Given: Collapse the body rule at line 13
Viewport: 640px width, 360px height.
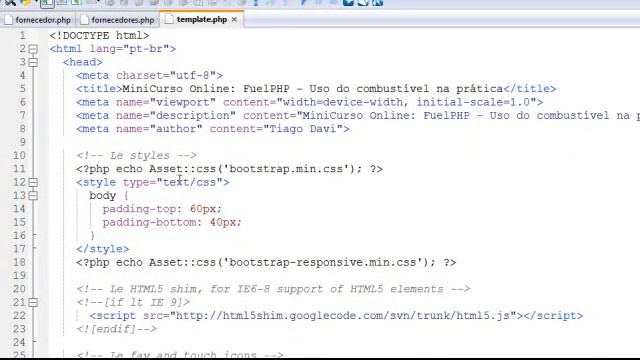Looking at the screenshot, I should [33, 196].
